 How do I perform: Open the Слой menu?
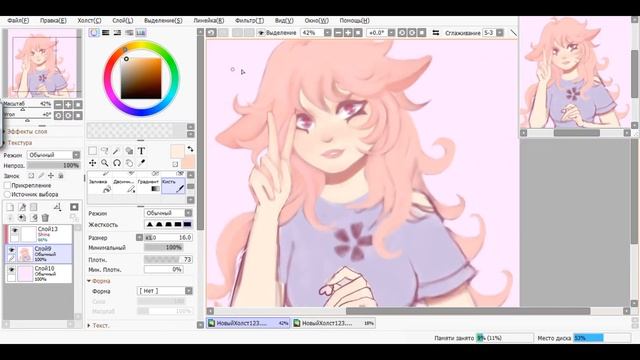point(122,20)
